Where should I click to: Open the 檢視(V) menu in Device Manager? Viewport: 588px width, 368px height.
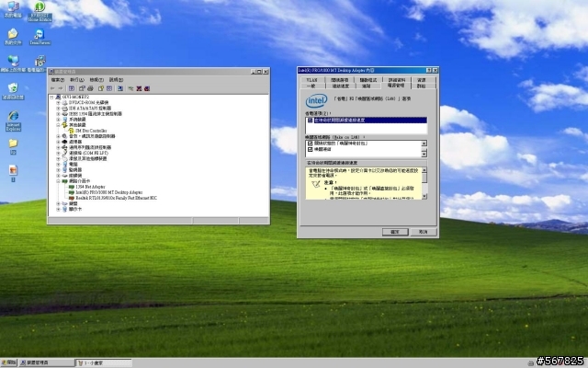(96, 80)
